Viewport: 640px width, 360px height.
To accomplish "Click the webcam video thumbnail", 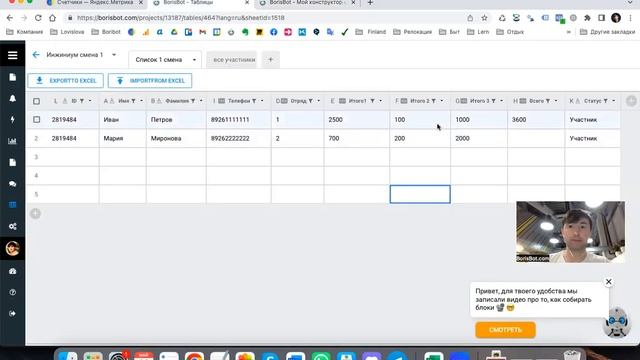I will (570, 231).
